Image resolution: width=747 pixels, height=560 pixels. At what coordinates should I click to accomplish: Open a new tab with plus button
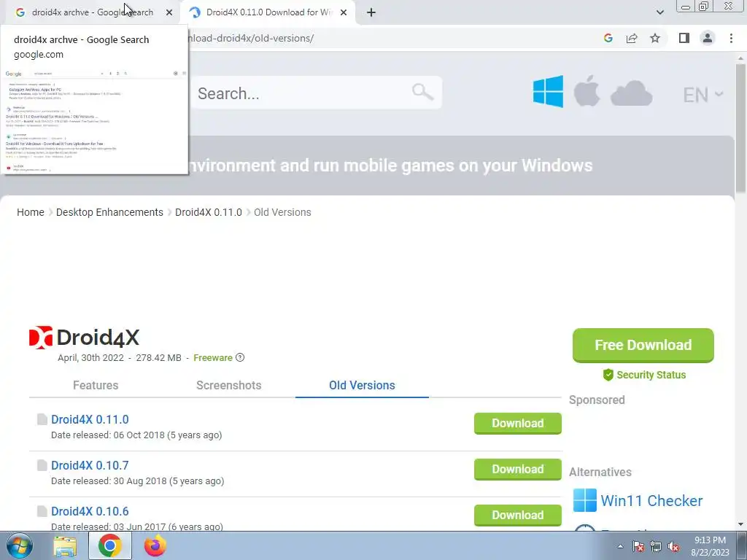(371, 12)
